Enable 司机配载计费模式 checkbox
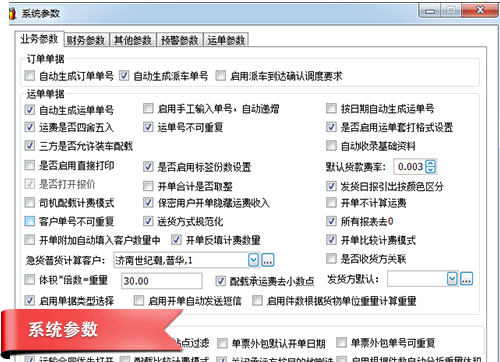500x362 pixels. coord(30,202)
